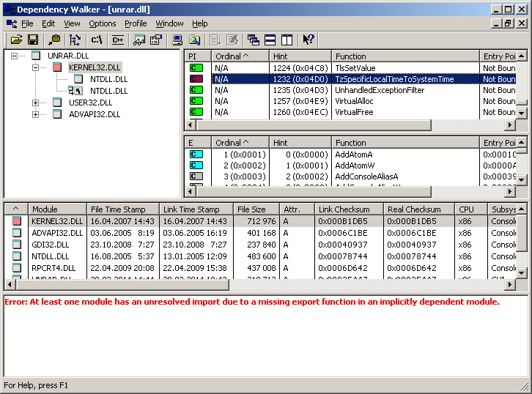Select ADVAPI32.DLL in the module tree
The width and height of the screenshot is (532, 394).
click(x=95, y=114)
